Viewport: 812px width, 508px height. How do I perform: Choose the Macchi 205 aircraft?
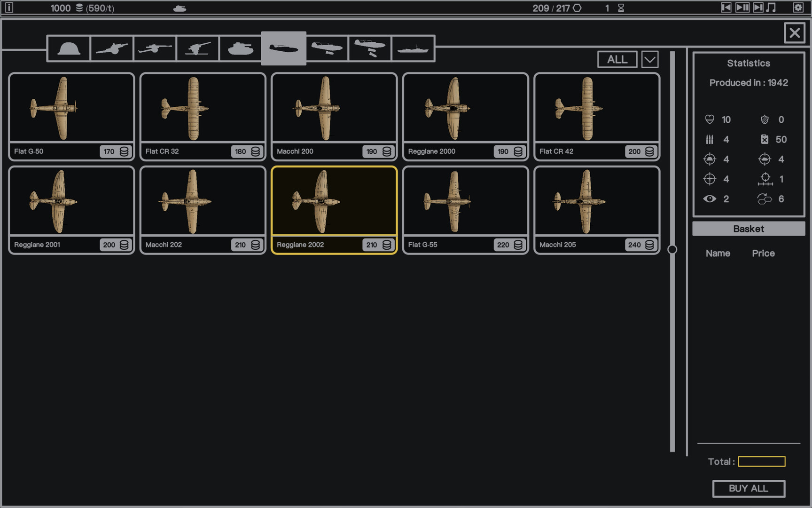click(596, 210)
